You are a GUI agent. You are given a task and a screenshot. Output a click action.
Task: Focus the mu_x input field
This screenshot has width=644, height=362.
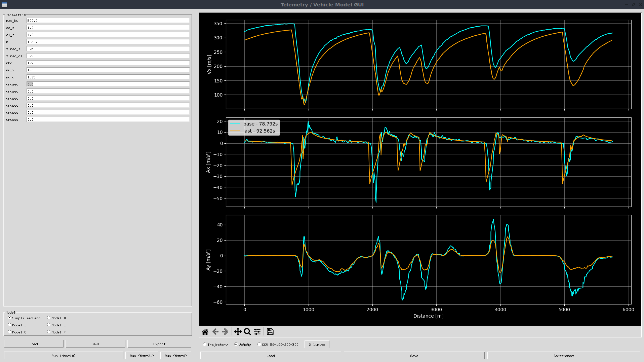(108, 70)
